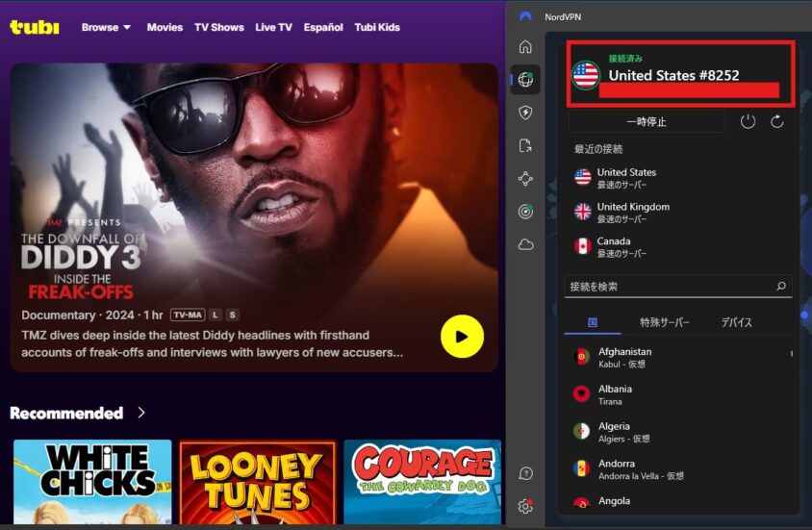Click the cloud icon in NordVPN sidebar
This screenshot has height=530, width=812.
coord(525,244)
